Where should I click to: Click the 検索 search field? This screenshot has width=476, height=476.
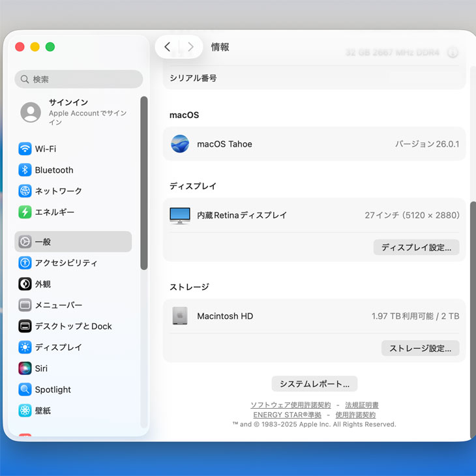point(79,79)
